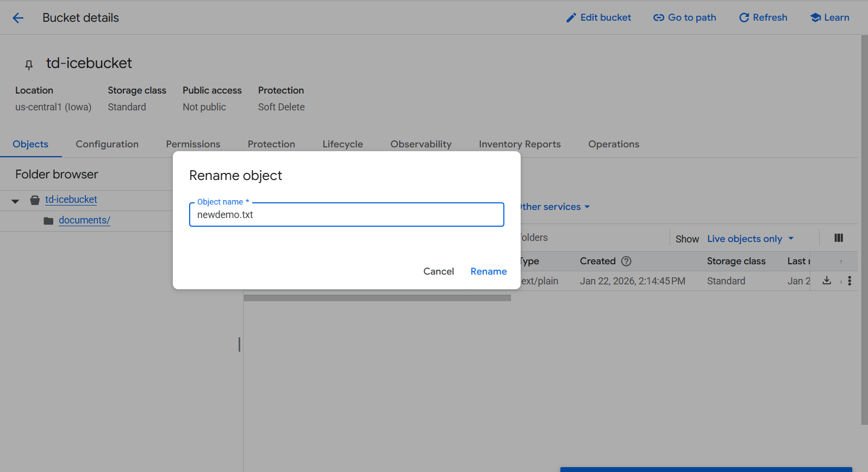Open the column display options icon
This screenshot has height=472, width=868.
tap(839, 238)
